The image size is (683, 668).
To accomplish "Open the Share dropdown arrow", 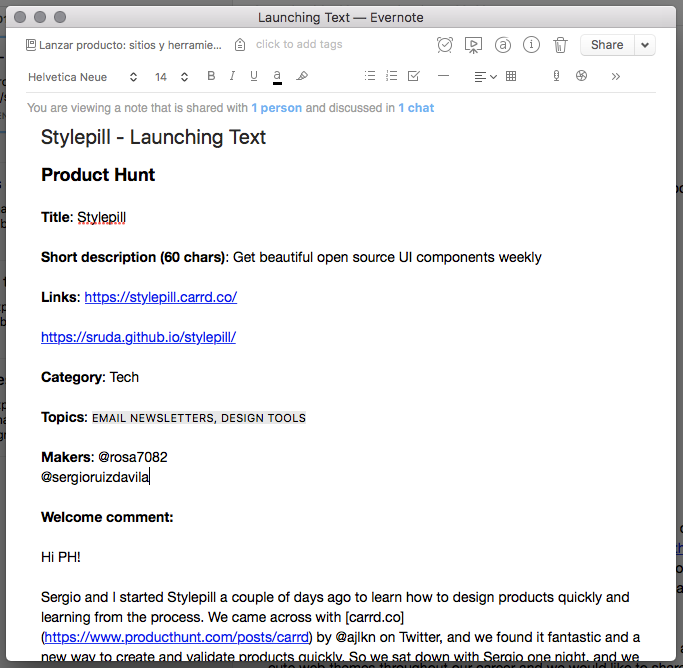I will click(645, 45).
